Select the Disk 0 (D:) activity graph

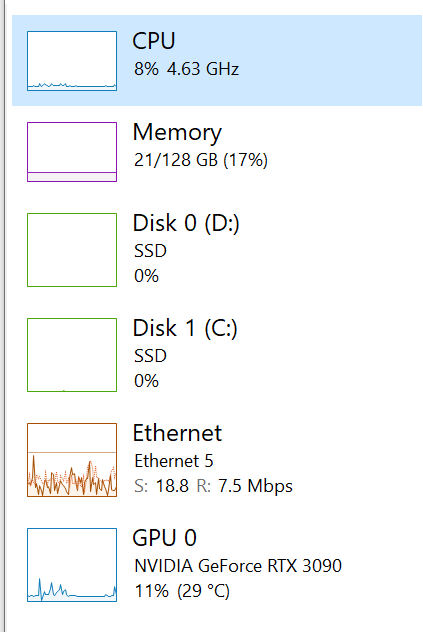pos(72,250)
